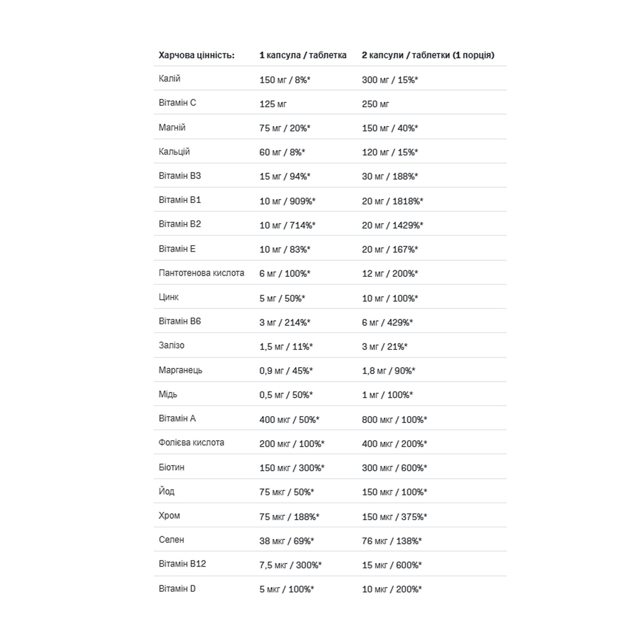Click the 'Вітамін B12' row label

pos(182,564)
